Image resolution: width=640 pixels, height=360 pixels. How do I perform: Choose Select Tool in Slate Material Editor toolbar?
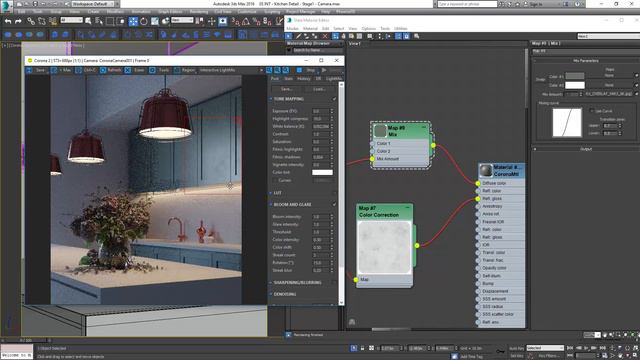289,36
